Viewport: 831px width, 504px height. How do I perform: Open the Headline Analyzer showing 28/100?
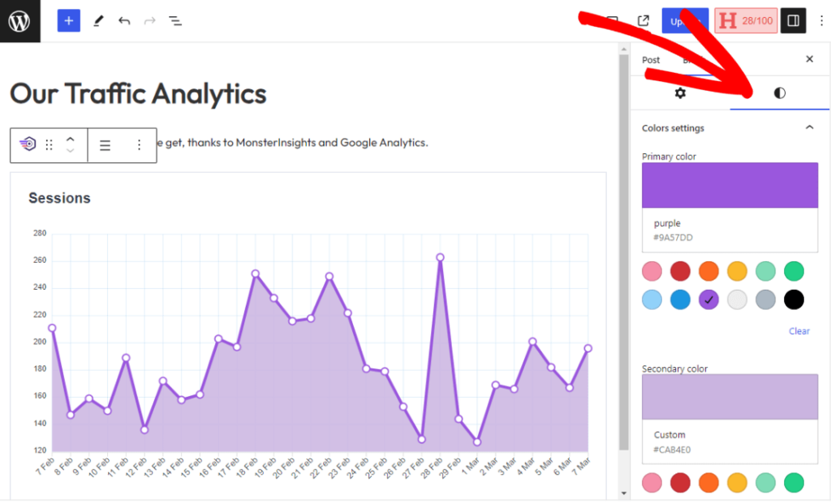click(745, 20)
